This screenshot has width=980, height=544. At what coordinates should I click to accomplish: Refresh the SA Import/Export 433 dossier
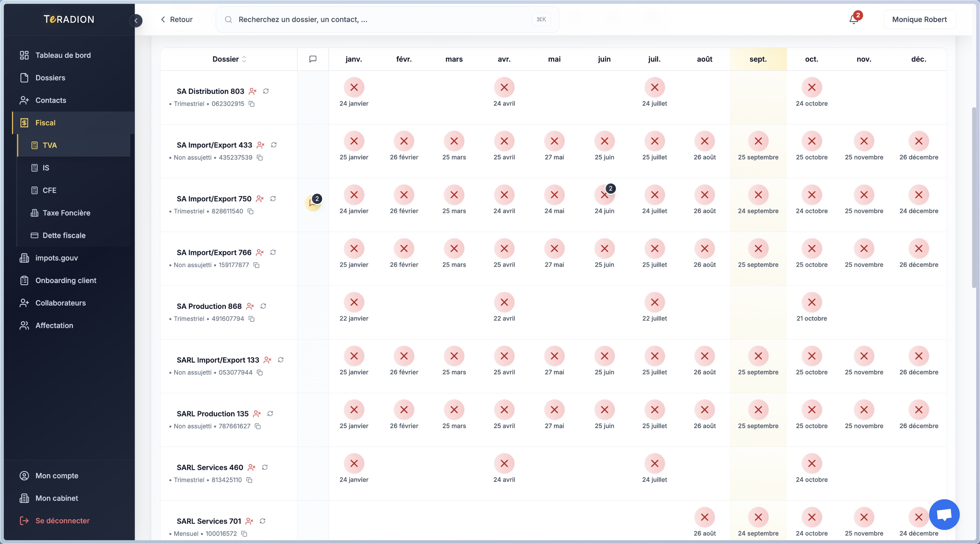tap(274, 145)
